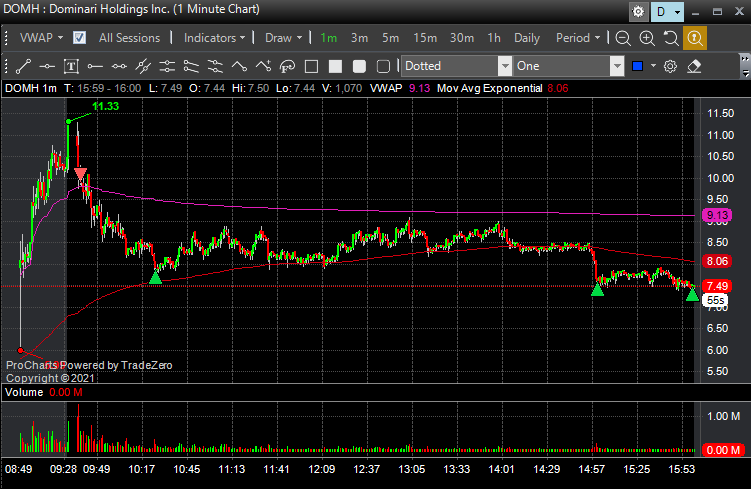Click the Mov Avg Exponential label
The height and width of the screenshot is (489, 751).
pos(489,88)
